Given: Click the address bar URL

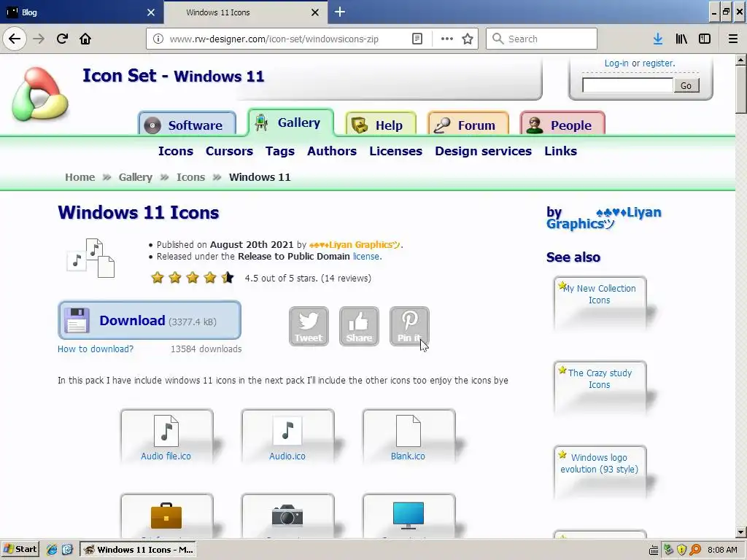Looking at the screenshot, I should coord(274,39).
